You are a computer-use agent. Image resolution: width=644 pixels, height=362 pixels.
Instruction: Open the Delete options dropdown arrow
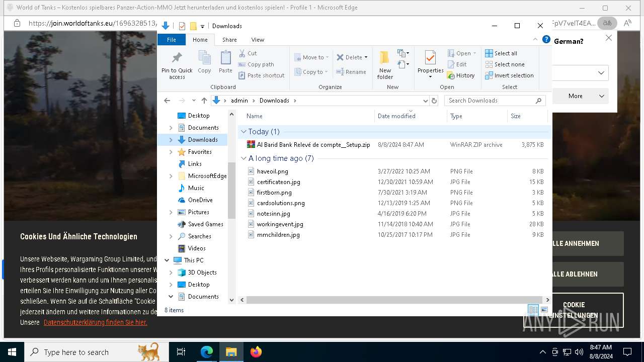[x=366, y=57]
